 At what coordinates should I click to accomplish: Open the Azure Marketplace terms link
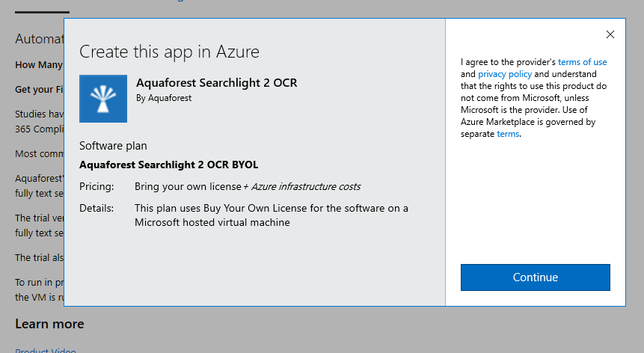(x=508, y=134)
